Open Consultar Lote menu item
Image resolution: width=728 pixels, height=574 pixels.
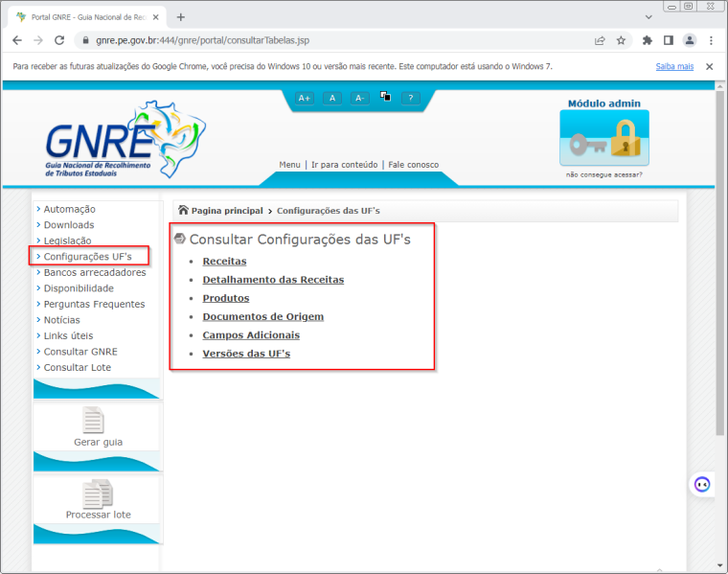pyautogui.click(x=77, y=367)
